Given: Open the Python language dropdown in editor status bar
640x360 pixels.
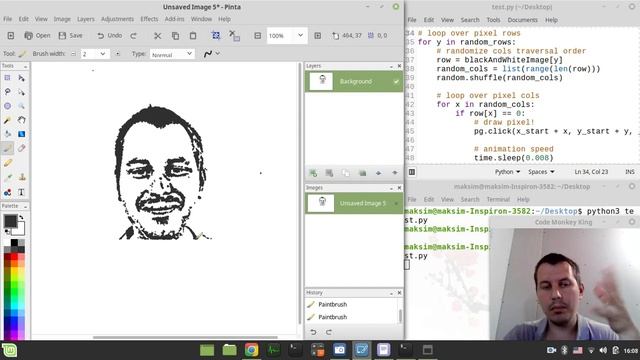Looking at the screenshot, I should 507,172.
